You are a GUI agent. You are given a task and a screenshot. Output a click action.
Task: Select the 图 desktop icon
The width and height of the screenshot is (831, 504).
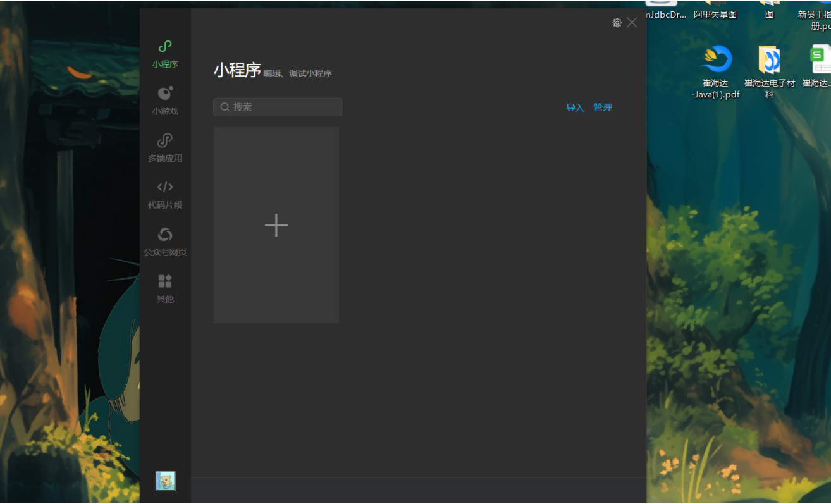(770, 11)
